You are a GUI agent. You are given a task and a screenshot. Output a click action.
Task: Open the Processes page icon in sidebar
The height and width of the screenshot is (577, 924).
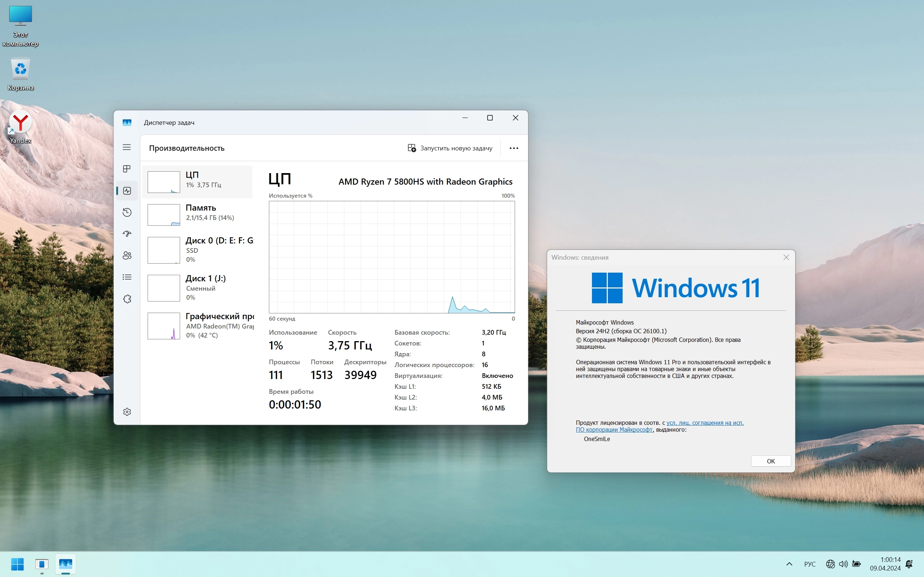click(x=127, y=169)
